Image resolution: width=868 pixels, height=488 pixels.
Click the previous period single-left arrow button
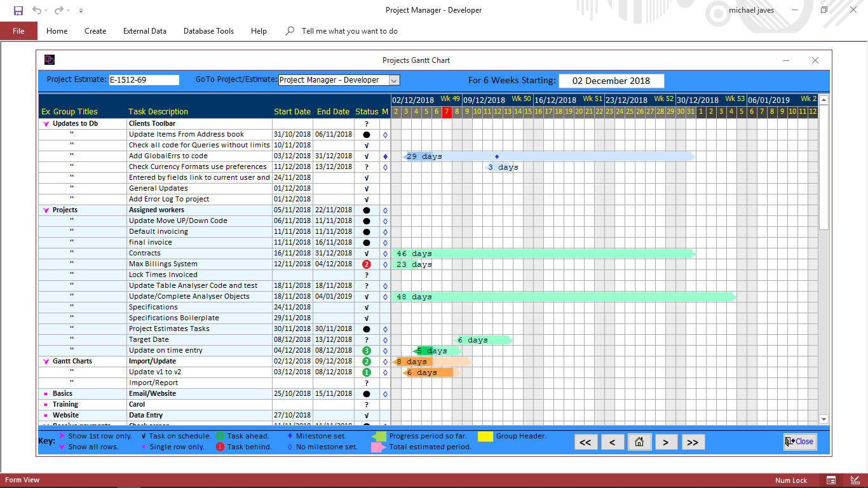613,442
